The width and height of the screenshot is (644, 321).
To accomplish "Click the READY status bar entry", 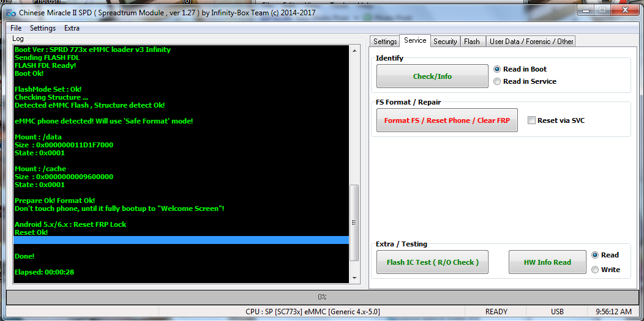I will tap(496, 312).
